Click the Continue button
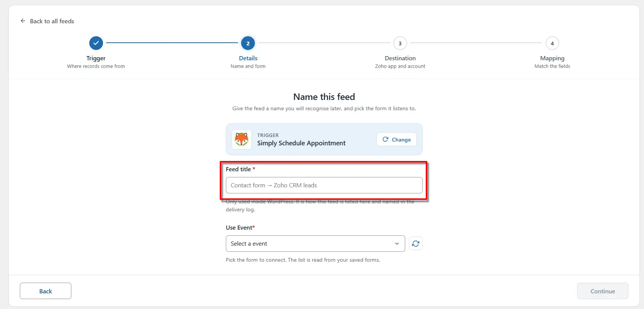Viewport: 644px width, 309px height. (603, 291)
